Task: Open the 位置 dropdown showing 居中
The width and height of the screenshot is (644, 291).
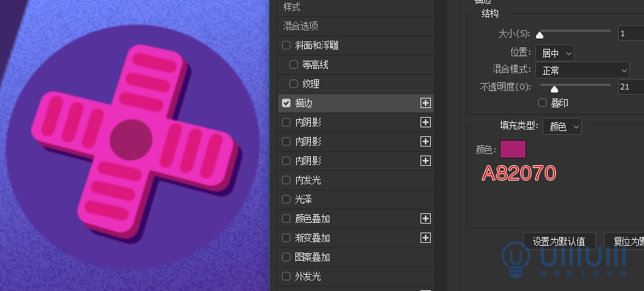Action: coord(555,53)
